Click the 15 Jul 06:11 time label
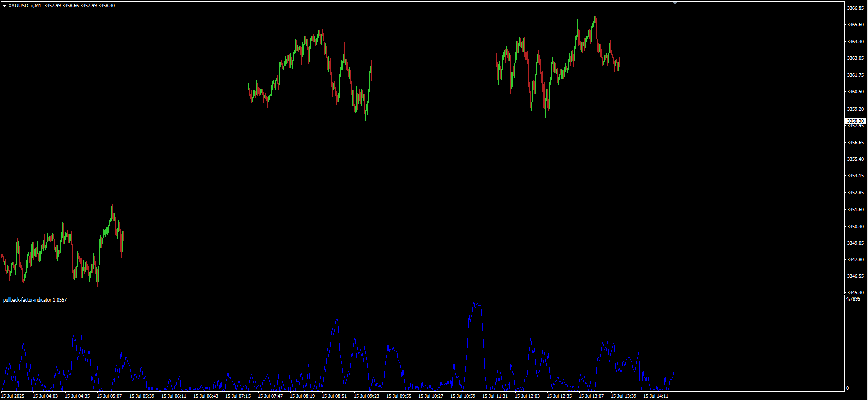This screenshot has height=400, width=868. click(174, 396)
